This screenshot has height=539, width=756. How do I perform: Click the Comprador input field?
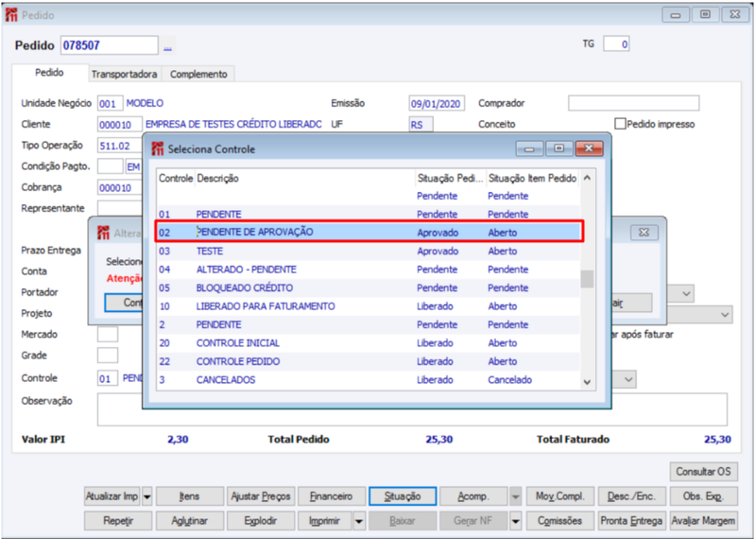[633, 103]
